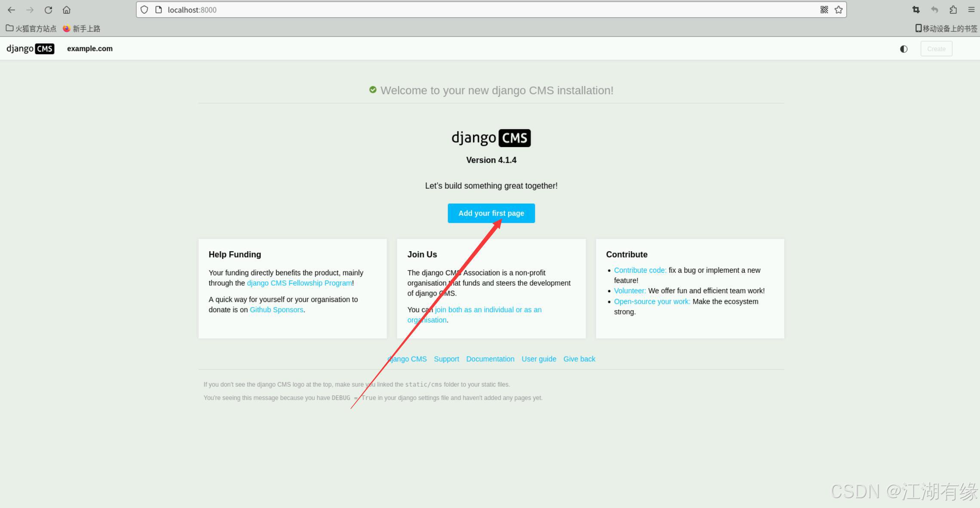Follow the Contribute code link
Image resolution: width=980 pixels, height=508 pixels.
point(640,270)
